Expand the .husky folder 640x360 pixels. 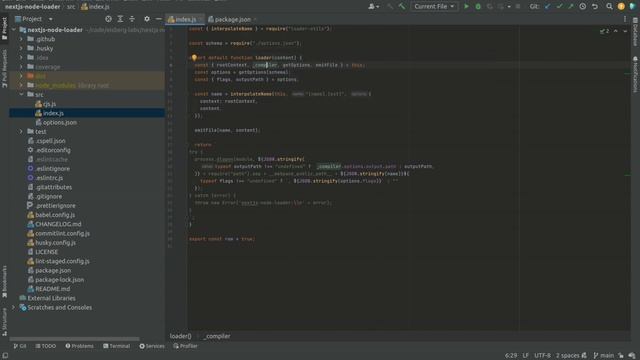click(21, 48)
